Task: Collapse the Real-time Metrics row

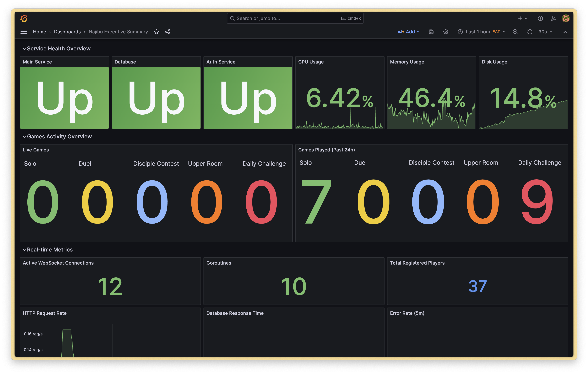Action: (24, 250)
